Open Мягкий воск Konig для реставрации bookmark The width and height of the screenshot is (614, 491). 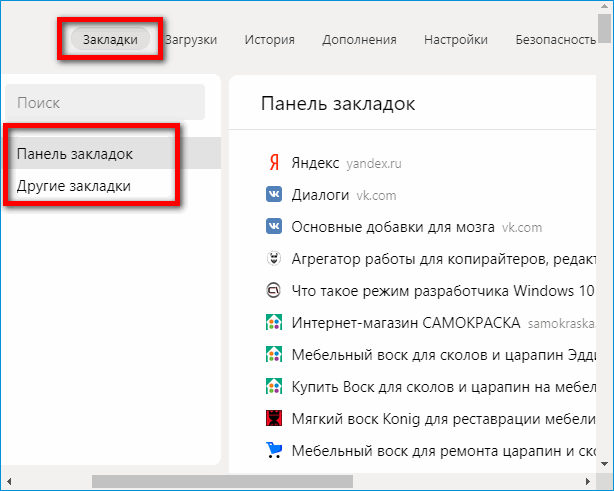pos(443,419)
